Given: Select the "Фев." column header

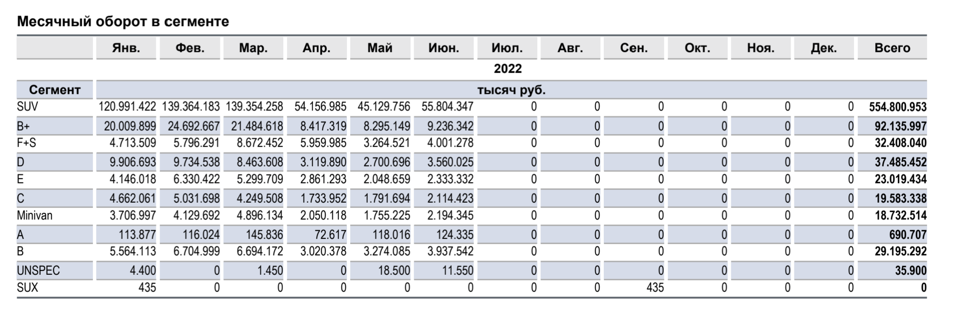Looking at the screenshot, I should tap(190, 48).
